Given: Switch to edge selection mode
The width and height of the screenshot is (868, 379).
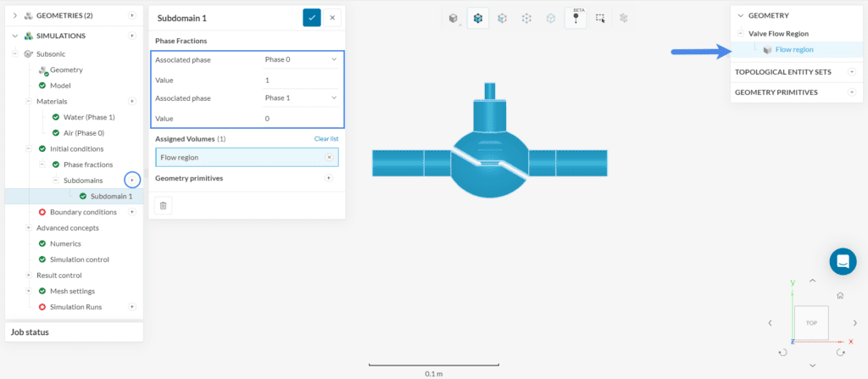Looking at the screenshot, I should 526,19.
